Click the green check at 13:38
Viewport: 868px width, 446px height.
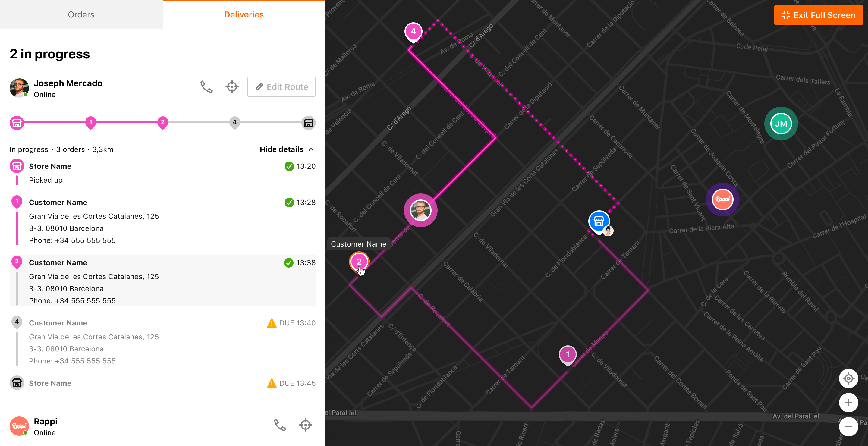pos(289,263)
